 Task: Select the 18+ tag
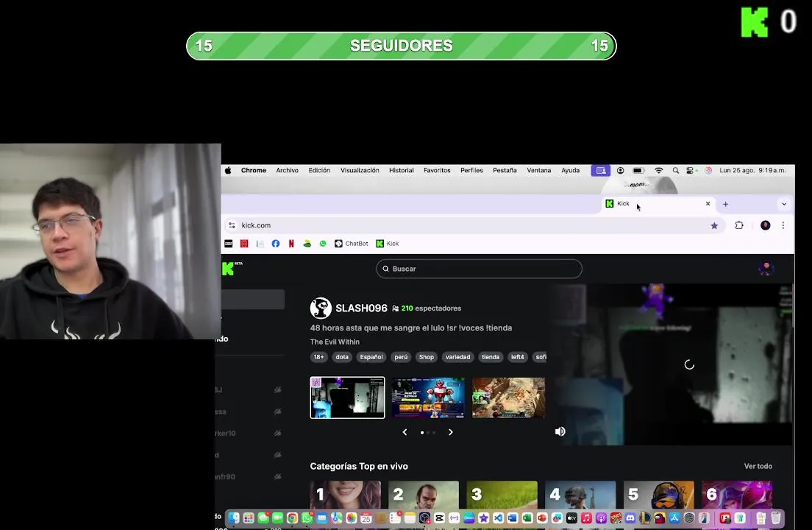318,357
